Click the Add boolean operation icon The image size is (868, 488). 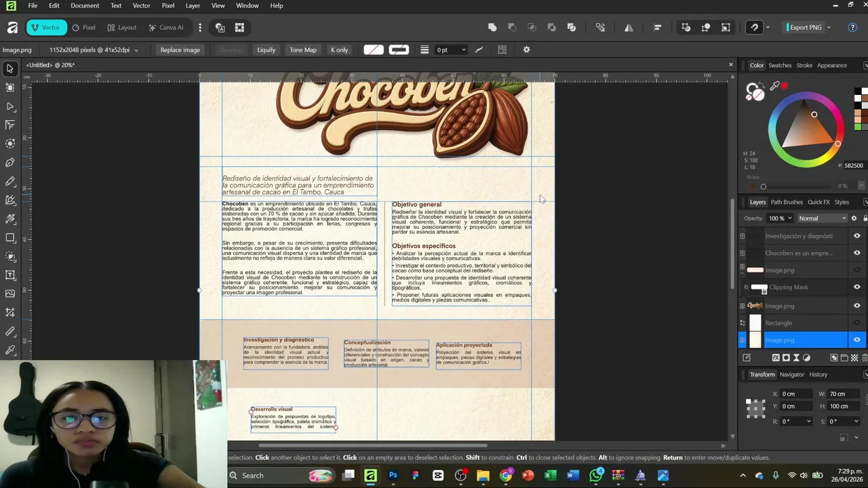pyautogui.click(x=492, y=28)
